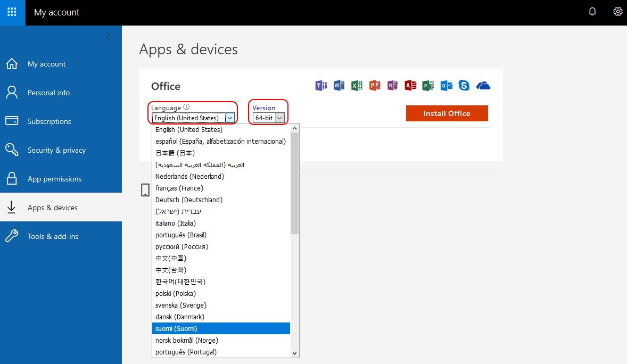The image size is (627, 364).
Task: Choose polski (Polska) option
Action: [x=221, y=293]
